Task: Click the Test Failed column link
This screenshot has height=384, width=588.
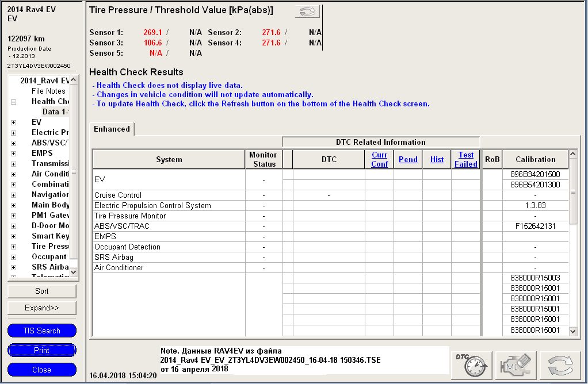Action: coord(465,159)
